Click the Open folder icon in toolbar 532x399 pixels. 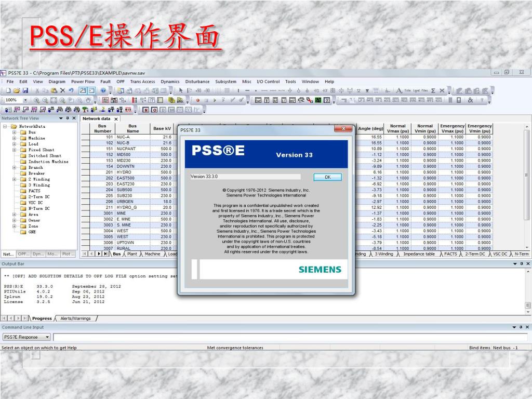pyautogui.click(x=17, y=90)
